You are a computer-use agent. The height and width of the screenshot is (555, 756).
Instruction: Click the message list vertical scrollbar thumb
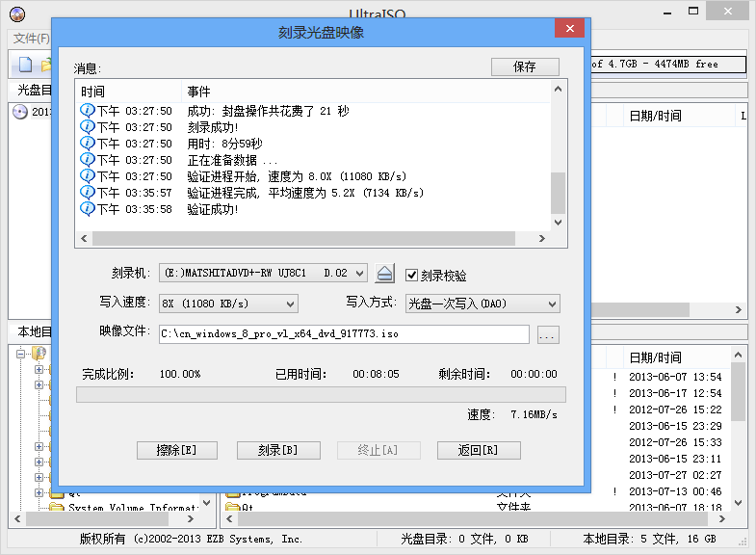coord(558,193)
